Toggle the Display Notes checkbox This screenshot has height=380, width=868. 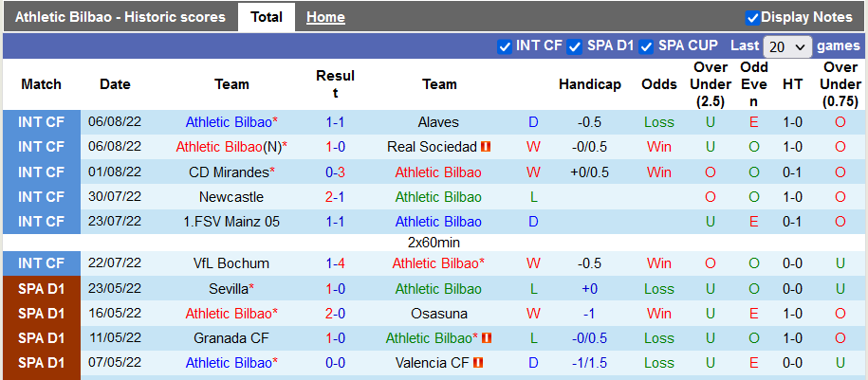click(x=752, y=17)
